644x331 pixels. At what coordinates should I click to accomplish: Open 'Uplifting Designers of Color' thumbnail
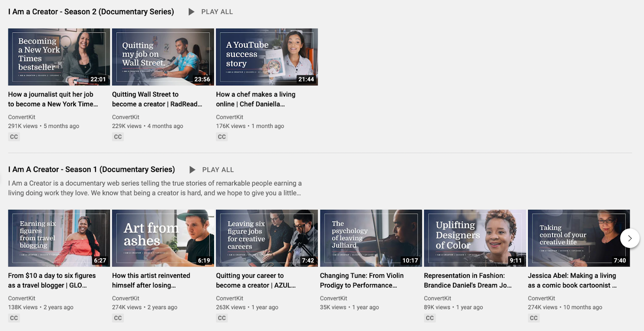[x=475, y=238]
